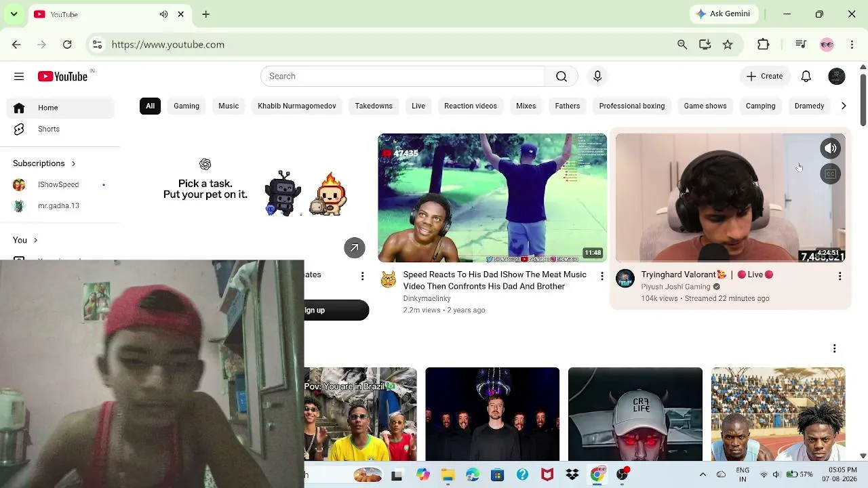868x488 pixels.
Task: Select the All filter chip
Action: pos(150,106)
